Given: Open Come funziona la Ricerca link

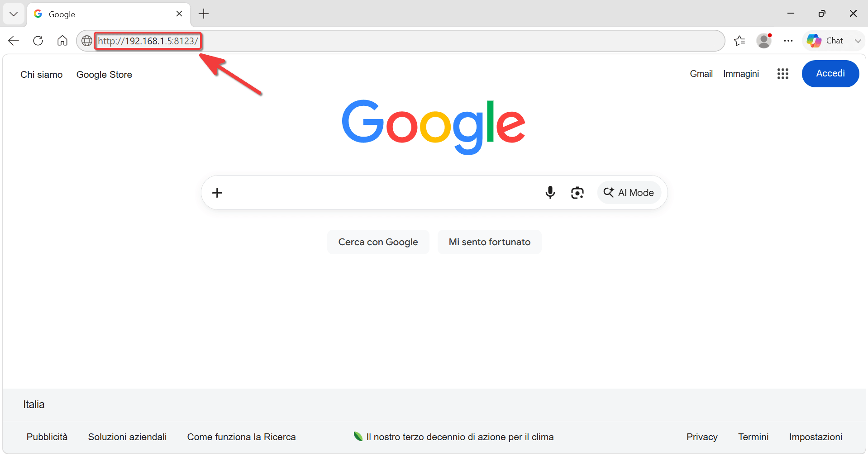Looking at the screenshot, I should 242,437.
